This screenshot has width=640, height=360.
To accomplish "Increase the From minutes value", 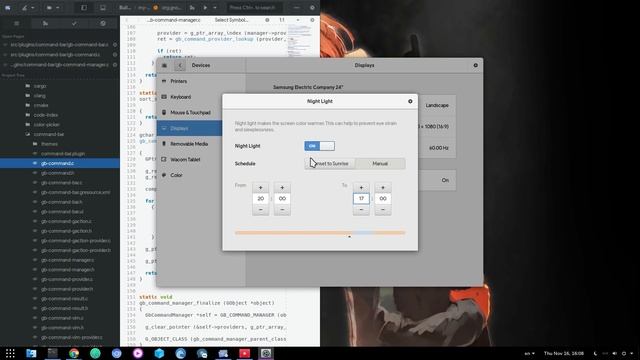I will point(282,187).
